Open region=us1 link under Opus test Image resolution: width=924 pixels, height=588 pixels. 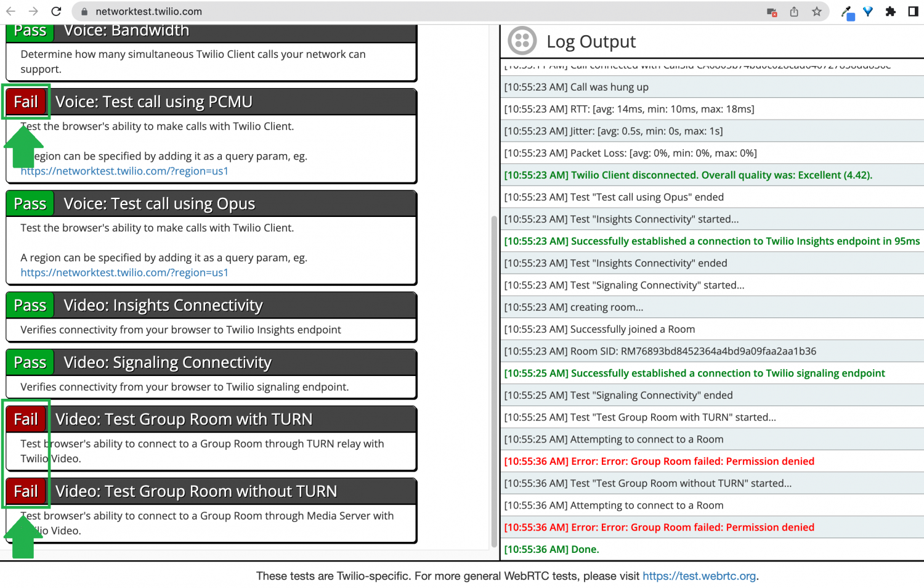click(x=124, y=272)
